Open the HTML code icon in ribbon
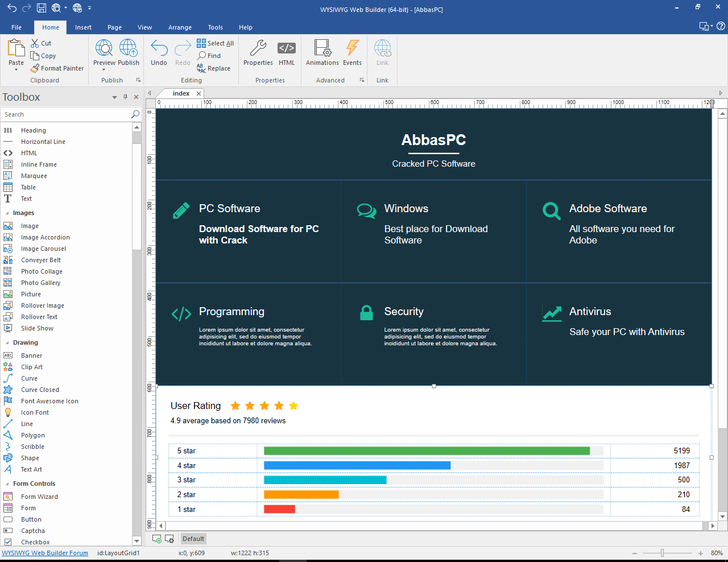Image resolution: width=728 pixels, height=562 pixels. coord(287,48)
